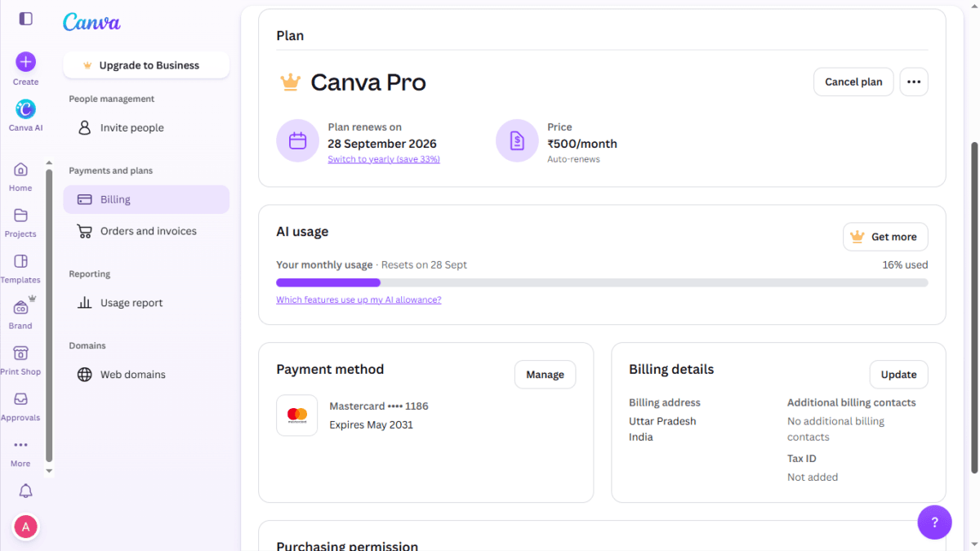The image size is (980, 551).
Task: Open notifications bell
Action: pyautogui.click(x=26, y=491)
